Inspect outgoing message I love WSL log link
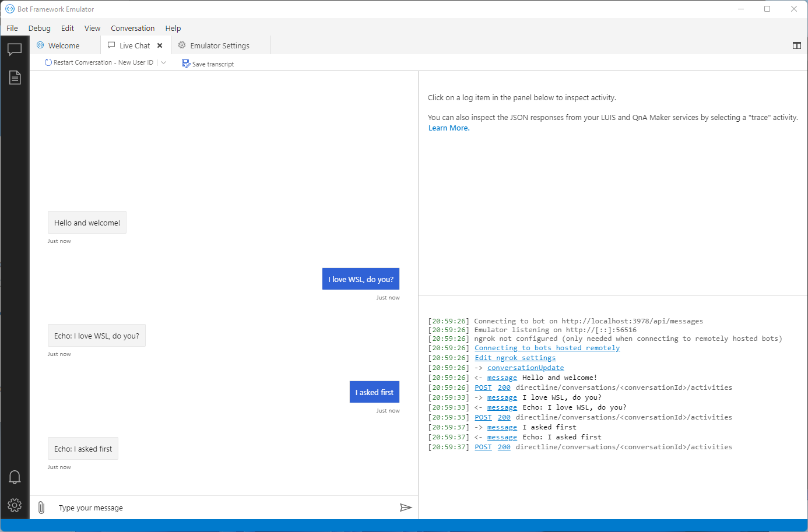Viewport: 808px width, 532px height. coord(502,397)
